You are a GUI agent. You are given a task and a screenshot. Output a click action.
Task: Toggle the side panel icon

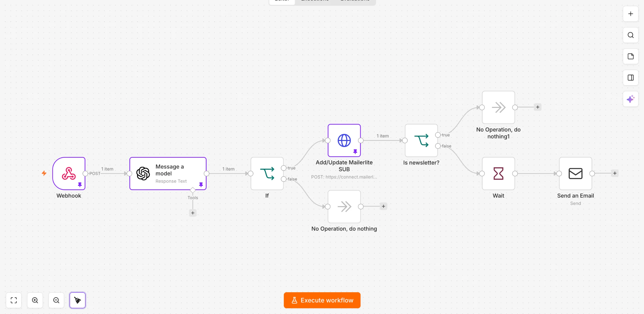coord(631,78)
